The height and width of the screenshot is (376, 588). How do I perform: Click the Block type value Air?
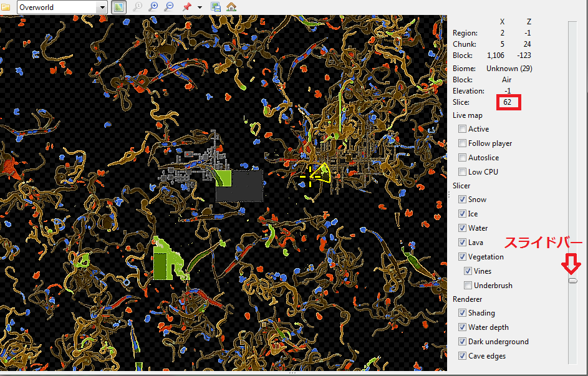click(506, 79)
